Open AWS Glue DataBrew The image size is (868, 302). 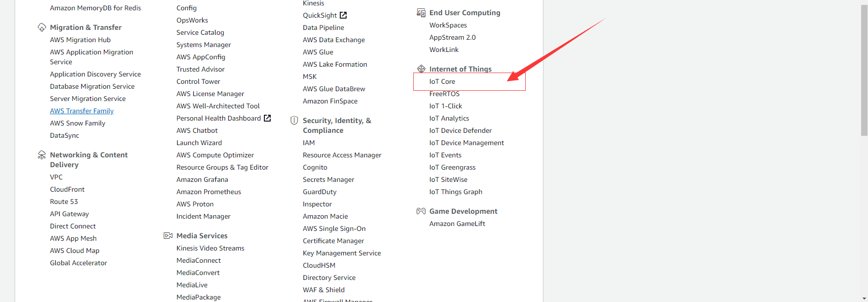[334, 89]
